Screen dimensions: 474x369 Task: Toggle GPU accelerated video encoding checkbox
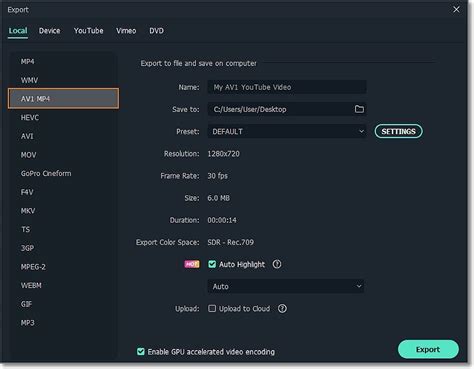coord(141,351)
